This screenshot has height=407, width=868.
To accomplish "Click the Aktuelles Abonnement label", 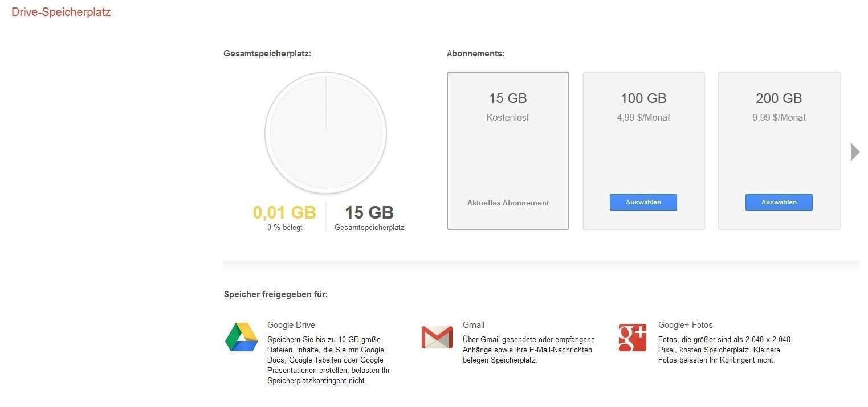I will [x=508, y=203].
